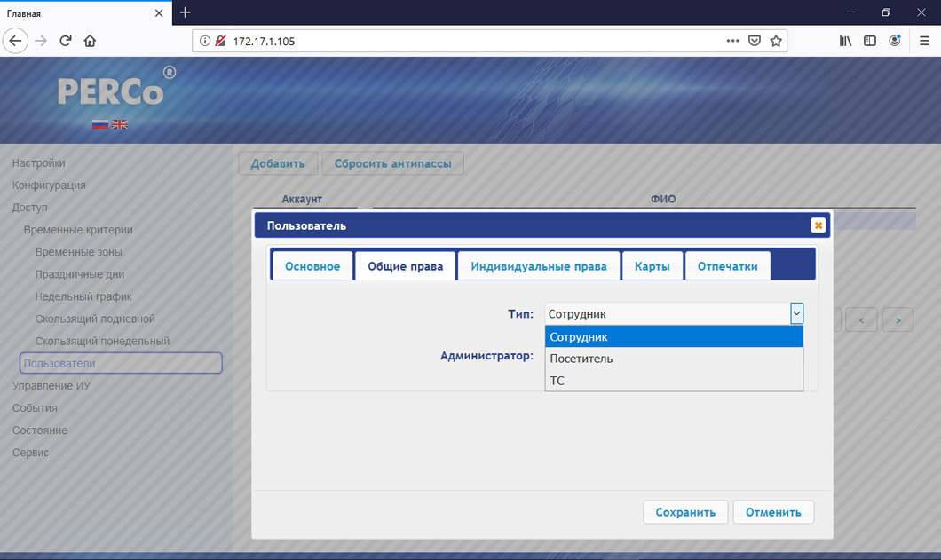The width and height of the screenshot is (941, 560).
Task: Open the Индивидуальные права tab
Action: pyautogui.click(x=539, y=266)
